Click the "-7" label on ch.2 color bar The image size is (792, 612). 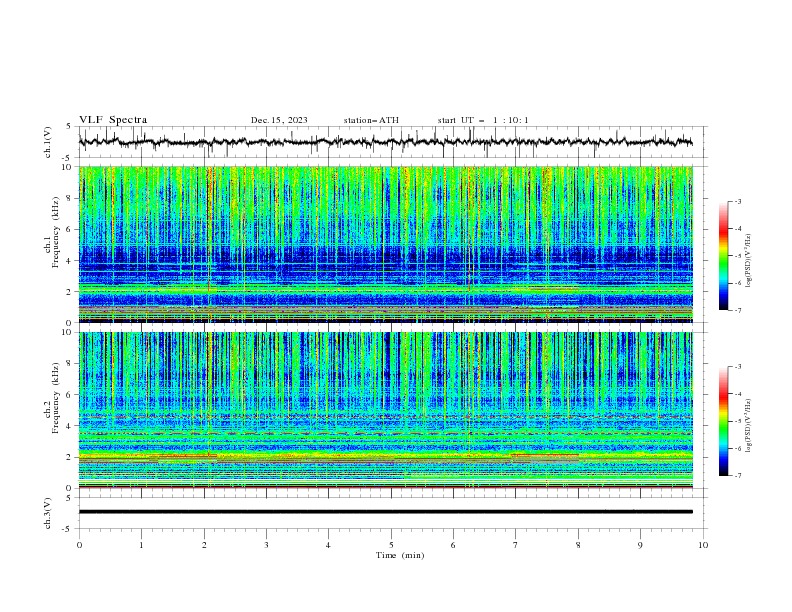[x=737, y=476]
